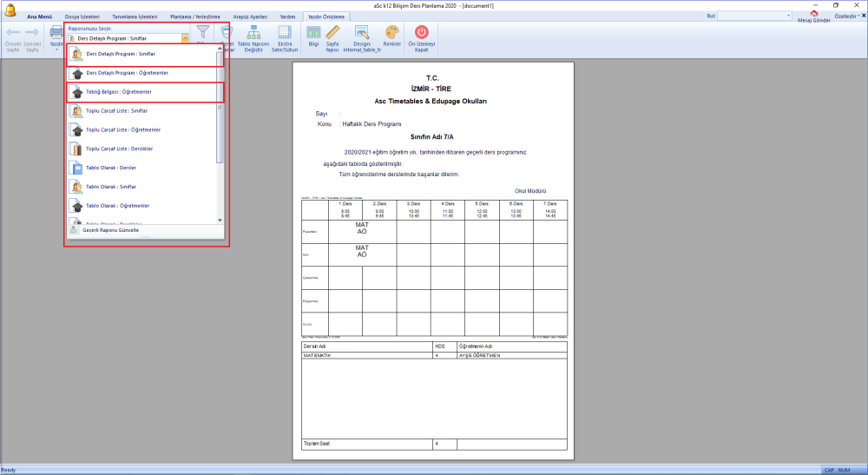
Task: Click scroll-down arrow of report list
Action: tap(220, 221)
